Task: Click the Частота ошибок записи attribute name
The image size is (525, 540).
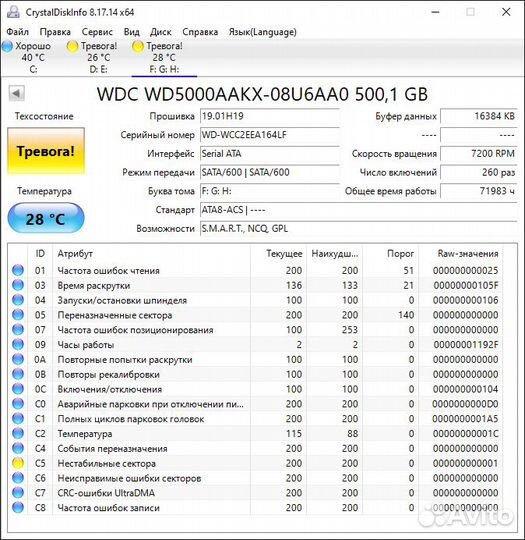Action: tap(109, 508)
